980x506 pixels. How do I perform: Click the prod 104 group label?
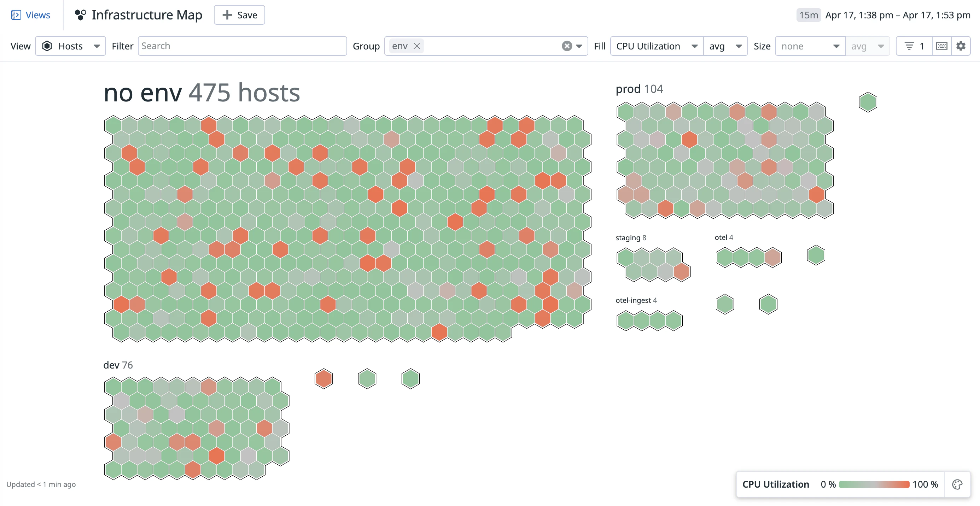639,89
